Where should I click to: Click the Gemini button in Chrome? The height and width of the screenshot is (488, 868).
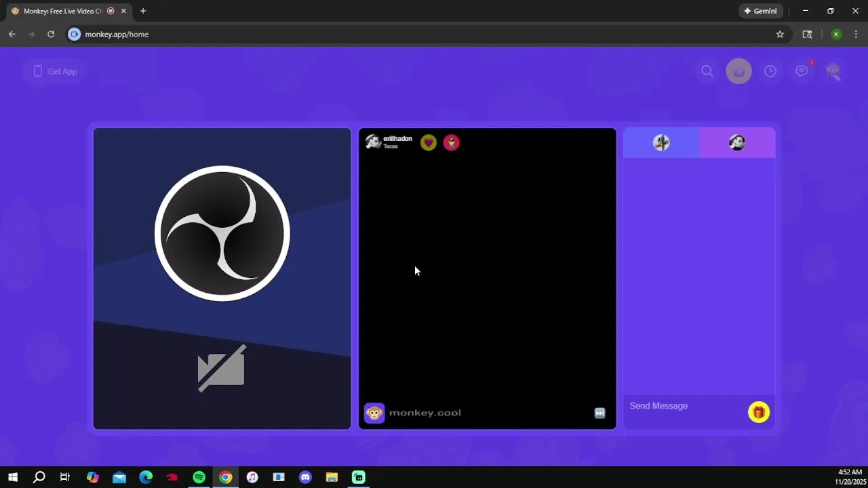[761, 11]
